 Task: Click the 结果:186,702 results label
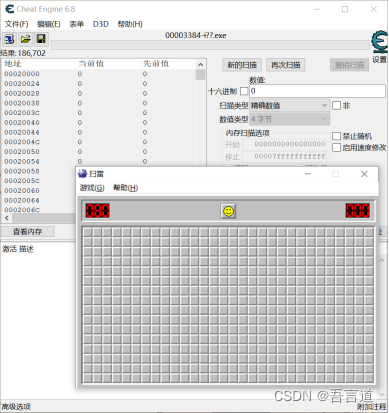pyautogui.click(x=23, y=53)
